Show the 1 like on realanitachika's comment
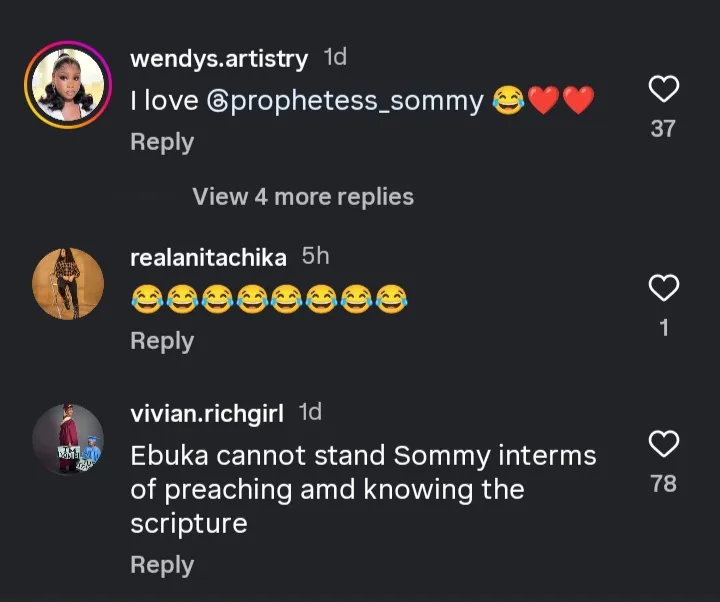 point(664,327)
